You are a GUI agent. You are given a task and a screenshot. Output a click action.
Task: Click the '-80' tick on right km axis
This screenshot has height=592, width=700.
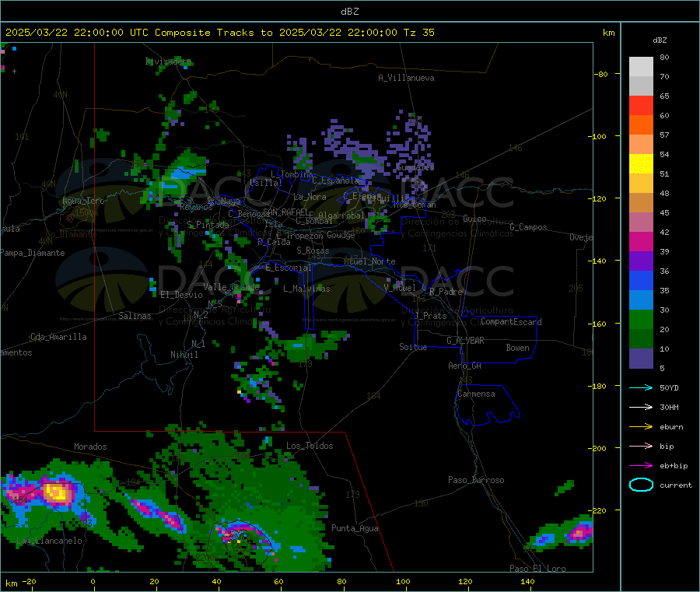pyautogui.click(x=601, y=74)
